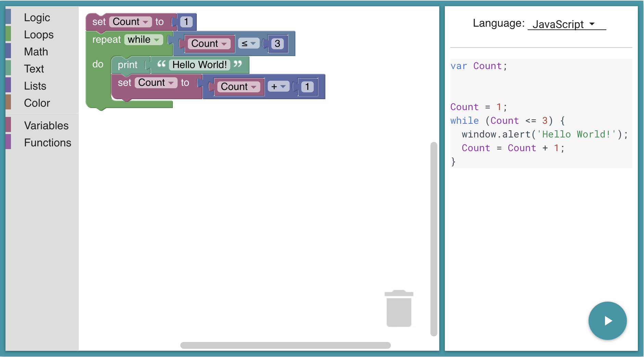Expand the Language JavaScript dropdown

click(567, 24)
